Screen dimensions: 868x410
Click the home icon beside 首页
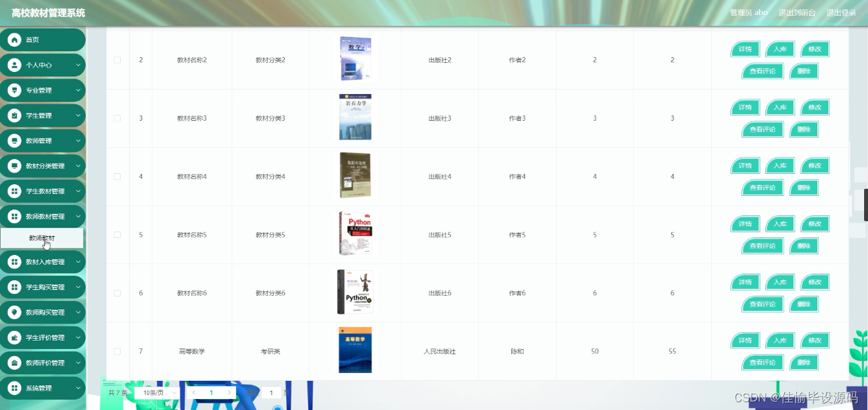coord(14,40)
